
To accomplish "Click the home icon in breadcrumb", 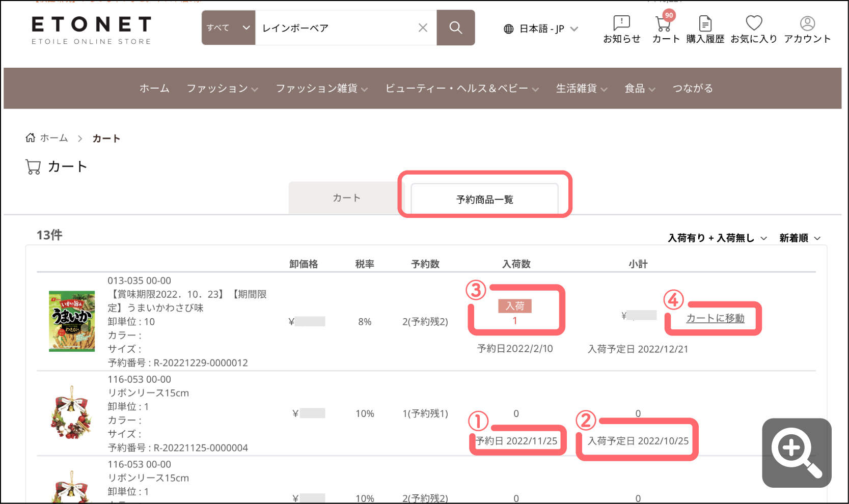I will pyautogui.click(x=31, y=138).
